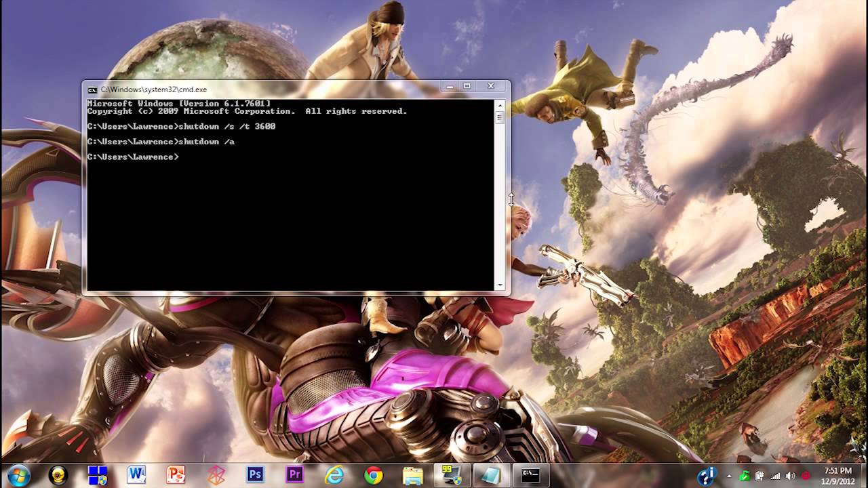Close the cmd.exe window

pos(491,86)
